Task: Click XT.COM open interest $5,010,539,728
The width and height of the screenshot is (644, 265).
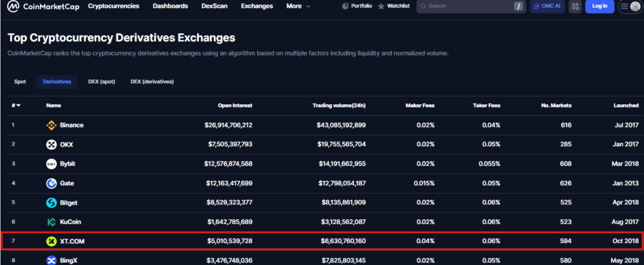Action: pyautogui.click(x=231, y=242)
